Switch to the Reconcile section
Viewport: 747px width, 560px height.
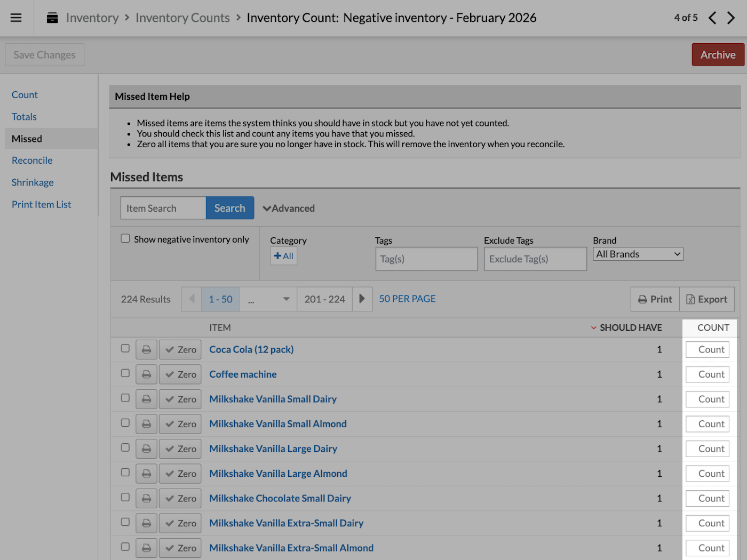click(31, 160)
